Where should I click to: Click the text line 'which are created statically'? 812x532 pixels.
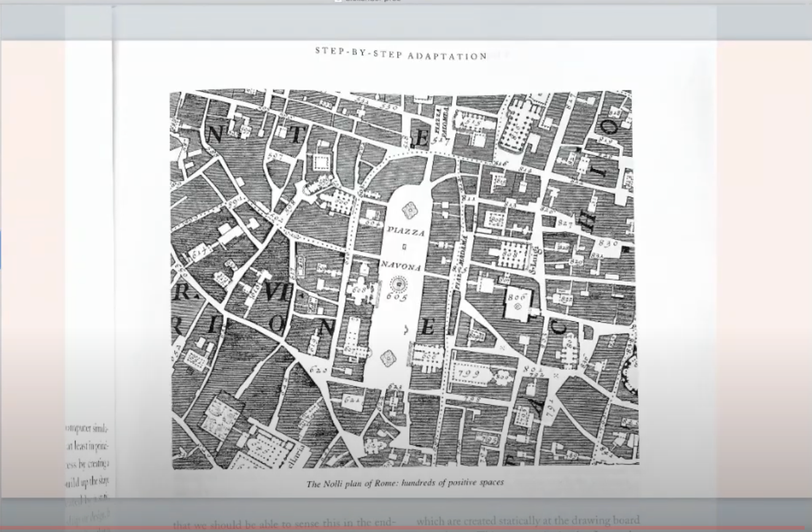coord(528,521)
